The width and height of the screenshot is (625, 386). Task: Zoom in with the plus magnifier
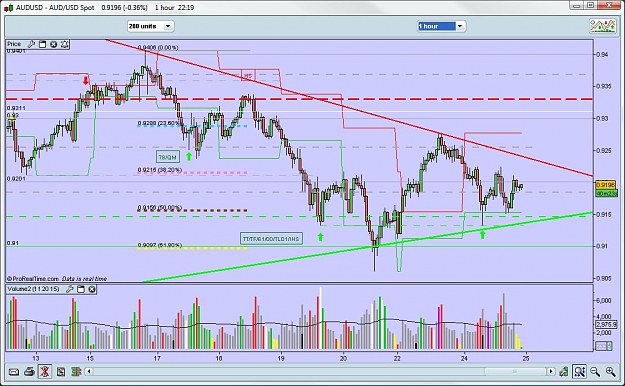point(611,372)
